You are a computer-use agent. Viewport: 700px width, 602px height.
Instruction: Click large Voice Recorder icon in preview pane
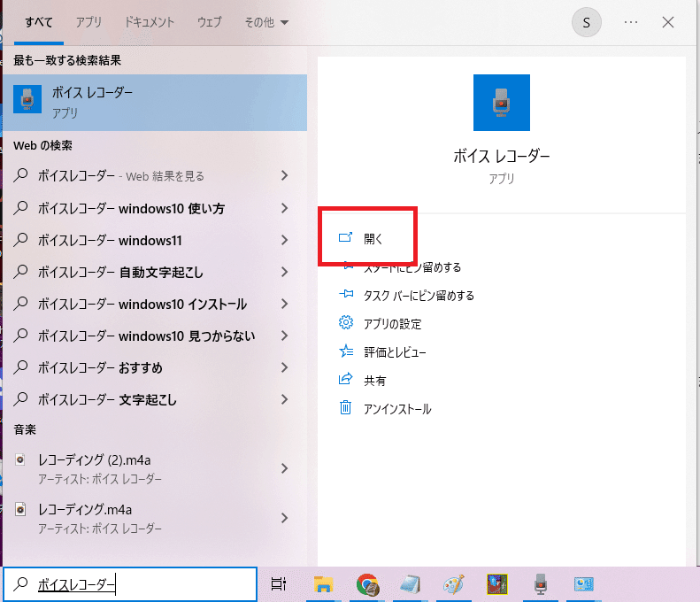[x=502, y=103]
